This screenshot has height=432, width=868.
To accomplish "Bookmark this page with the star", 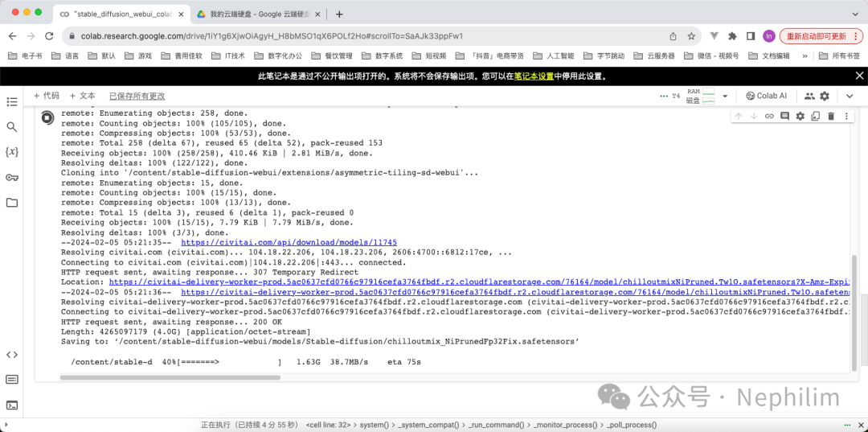I will 691,36.
